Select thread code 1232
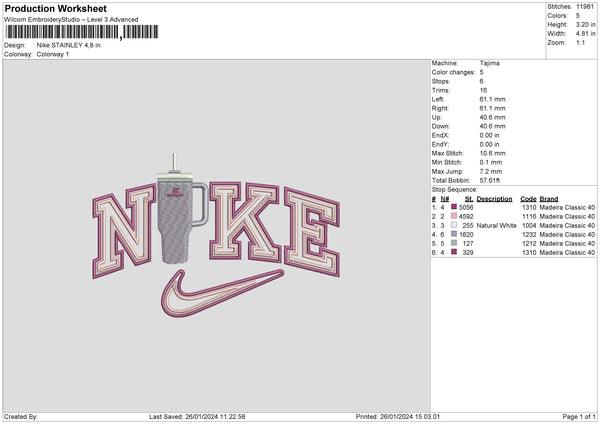The image size is (600, 424). point(529,235)
